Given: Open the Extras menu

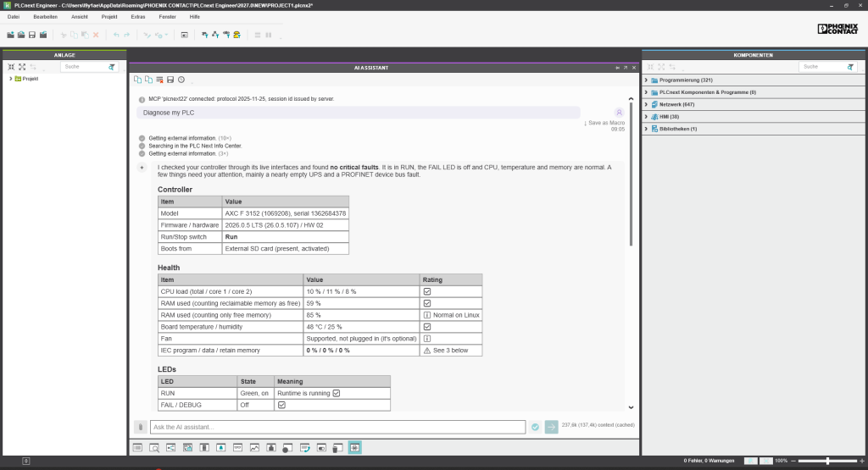Looking at the screenshot, I should tap(138, 17).
